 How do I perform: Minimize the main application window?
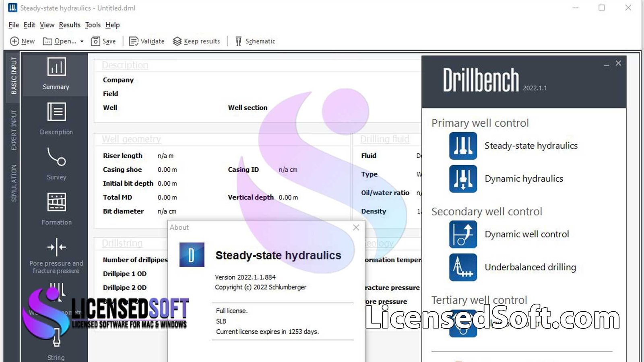pyautogui.click(x=576, y=8)
